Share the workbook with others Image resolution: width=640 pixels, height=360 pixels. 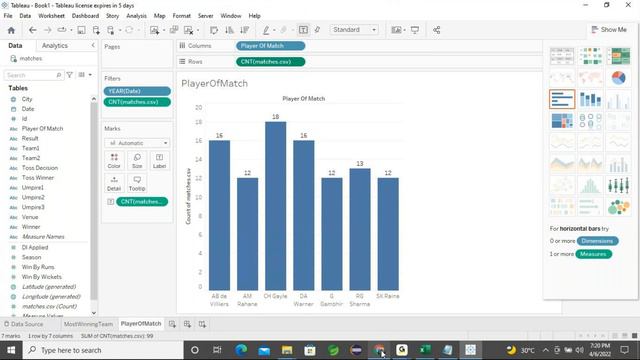click(x=436, y=30)
